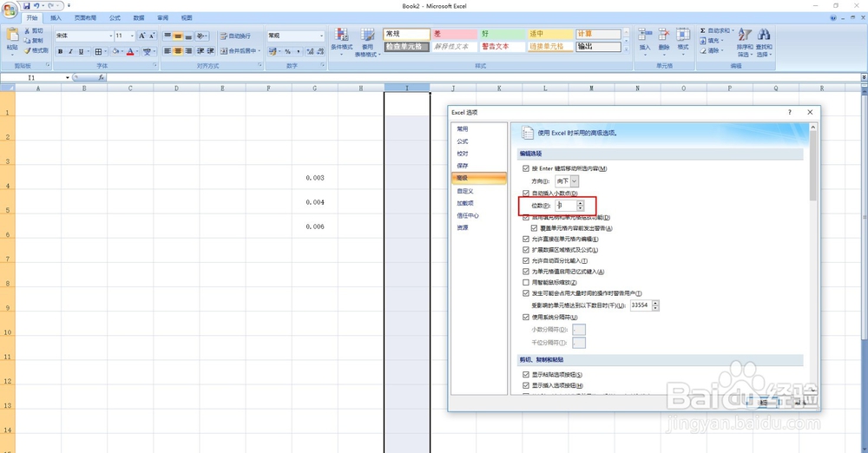Screen dimensions: 868x453
Task: Click Increase Decimal icon
Action: [310, 51]
